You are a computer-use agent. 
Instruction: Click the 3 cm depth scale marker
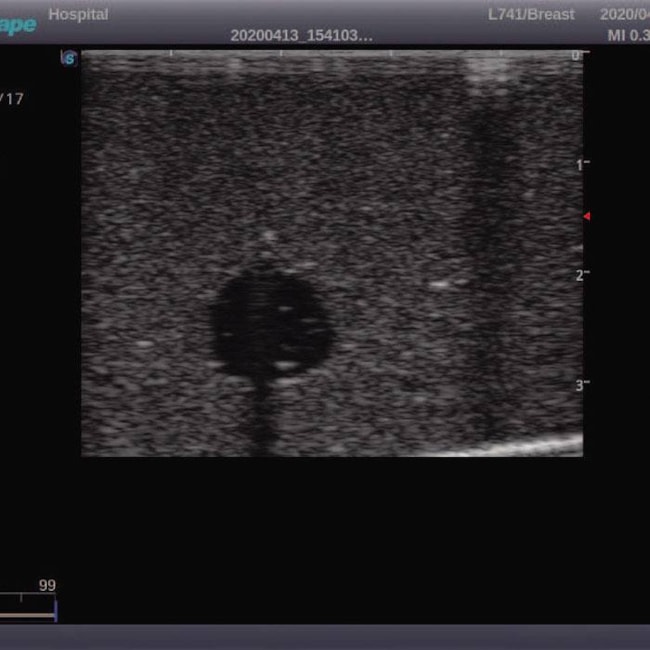pos(579,385)
